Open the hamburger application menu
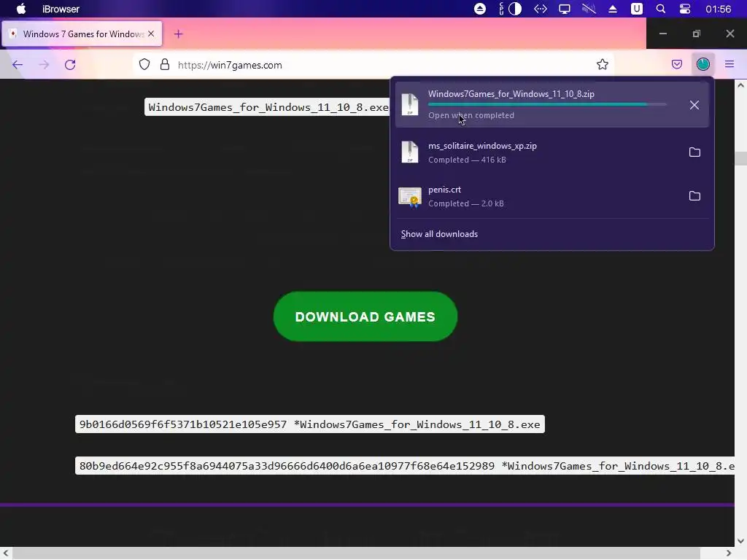This screenshot has width=747, height=560. pos(729,64)
